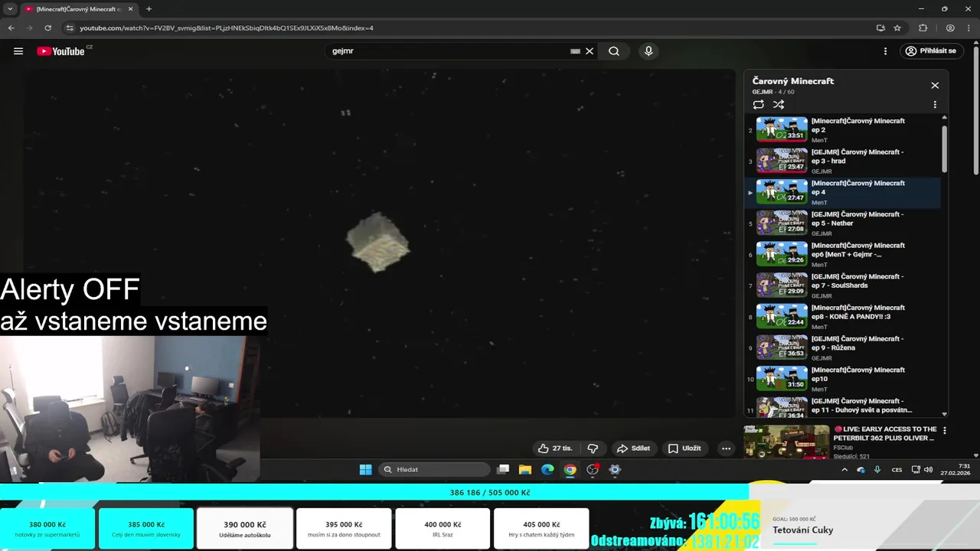
Task: Click the microphone icon in system tray
Action: point(877,470)
